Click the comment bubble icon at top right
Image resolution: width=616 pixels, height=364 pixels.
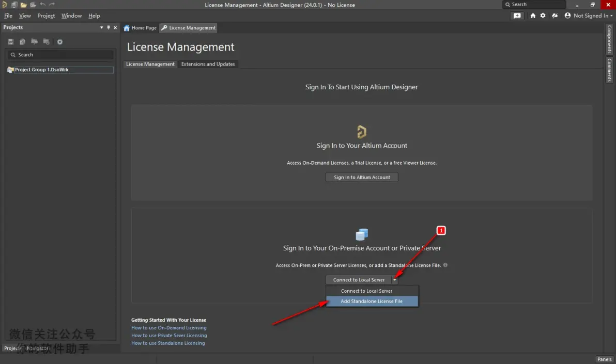pos(517,15)
